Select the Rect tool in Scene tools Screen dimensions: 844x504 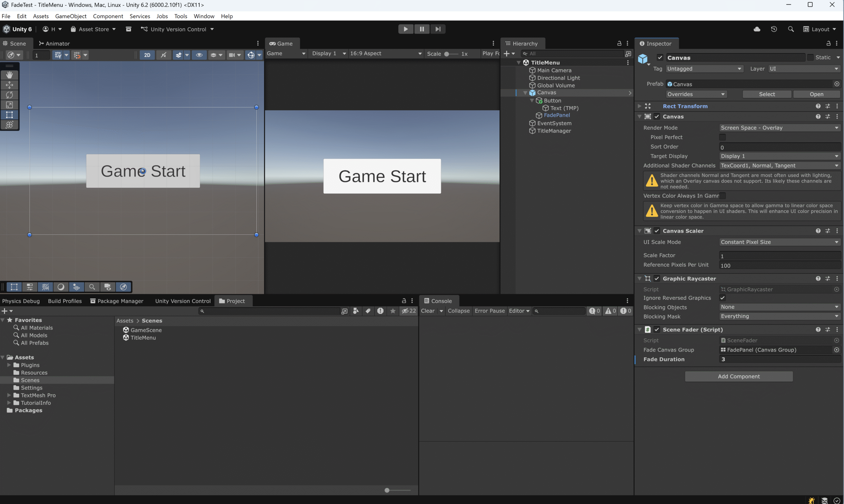click(x=10, y=115)
